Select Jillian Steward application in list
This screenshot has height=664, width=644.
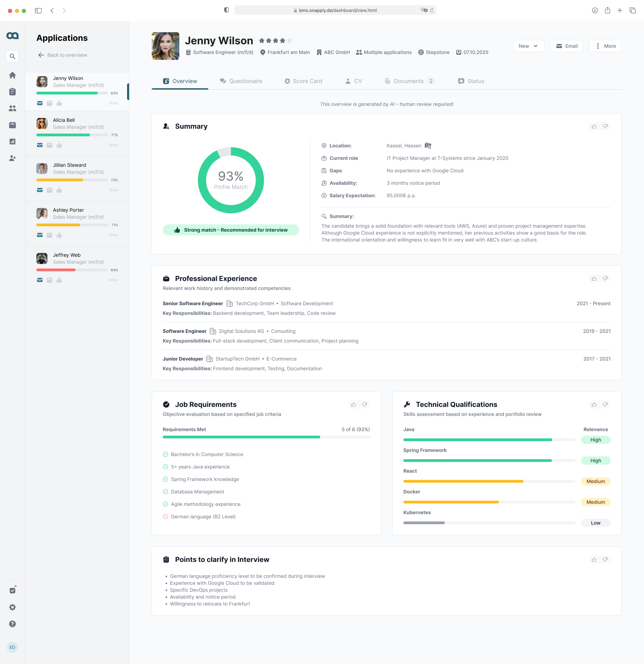coord(77,179)
